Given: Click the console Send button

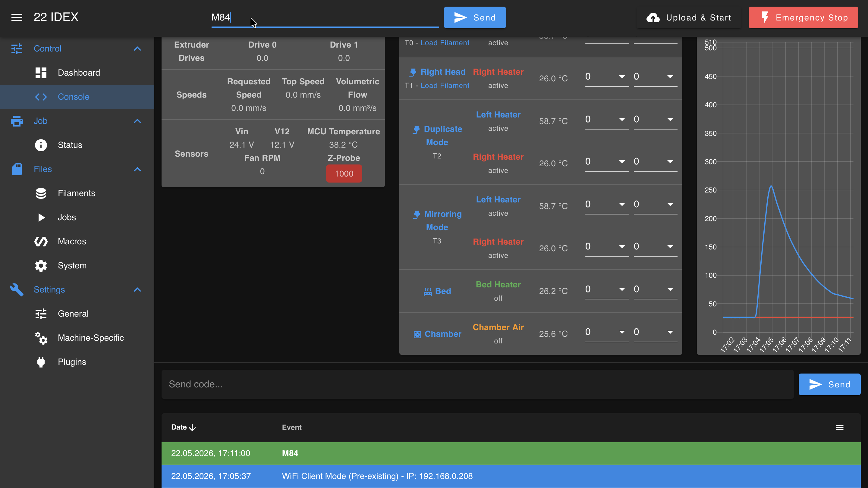Looking at the screenshot, I should (x=829, y=384).
